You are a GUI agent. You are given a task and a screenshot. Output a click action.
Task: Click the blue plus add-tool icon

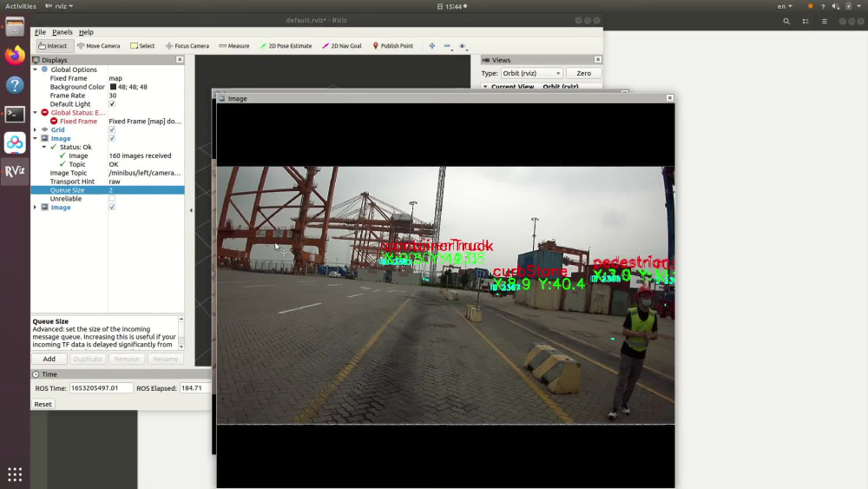(x=431, y=46)
